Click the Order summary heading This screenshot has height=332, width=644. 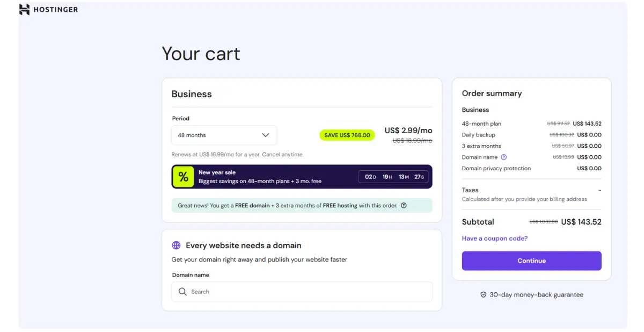(492, 93)
